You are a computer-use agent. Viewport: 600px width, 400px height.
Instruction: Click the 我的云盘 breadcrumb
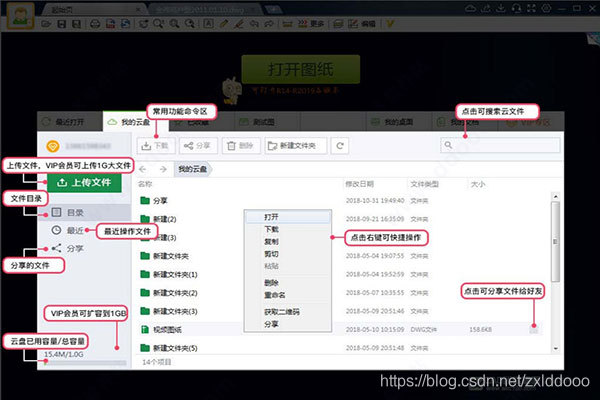tap(193, 169)
